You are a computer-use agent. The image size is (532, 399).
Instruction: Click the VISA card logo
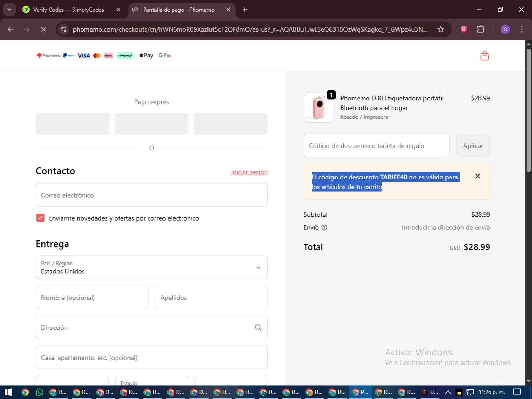click(x=84, y=55)
